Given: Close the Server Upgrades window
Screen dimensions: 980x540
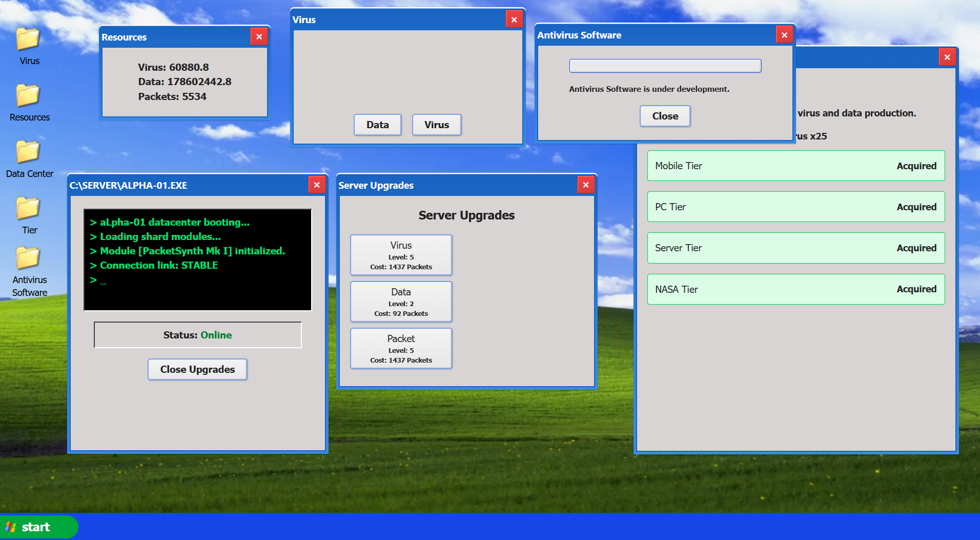Looking at the screenshot, I should coord(586,185).
